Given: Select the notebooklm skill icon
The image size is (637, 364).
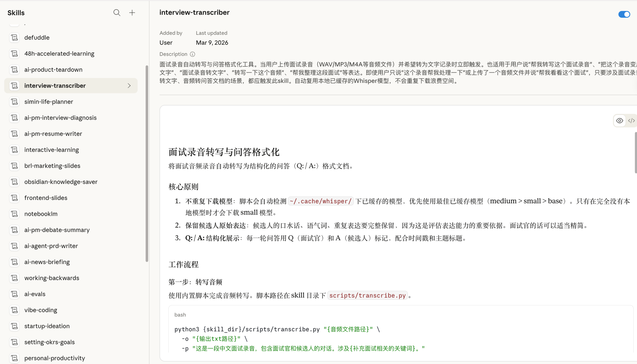Looking at the screenshot, I should pos(14,214).
